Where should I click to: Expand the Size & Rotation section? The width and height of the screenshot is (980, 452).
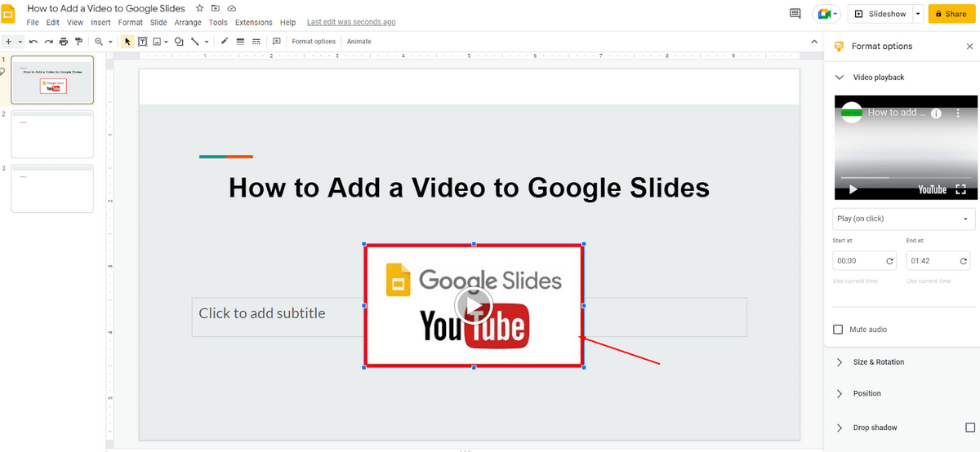coord(839,362)
